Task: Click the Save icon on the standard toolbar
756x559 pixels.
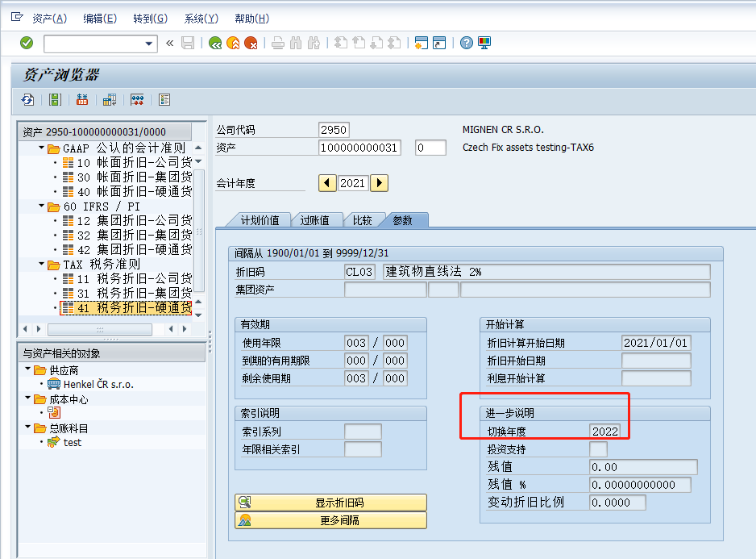Action: click(x=189, y=44)
